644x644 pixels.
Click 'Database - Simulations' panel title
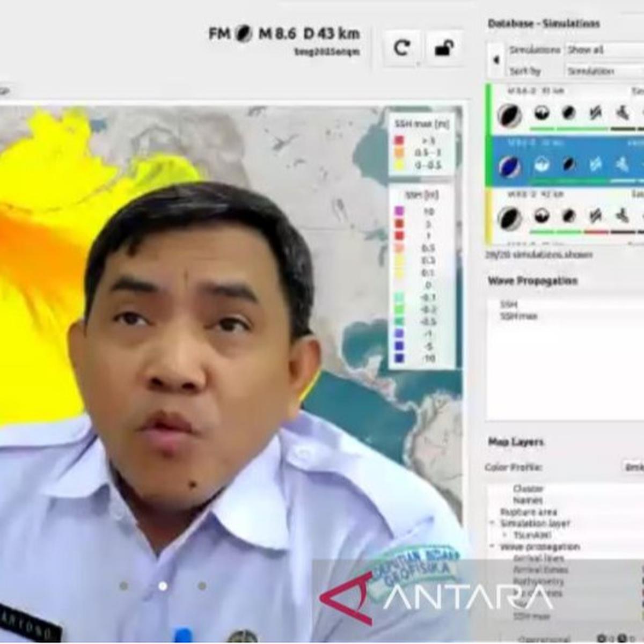pos(544,24)
